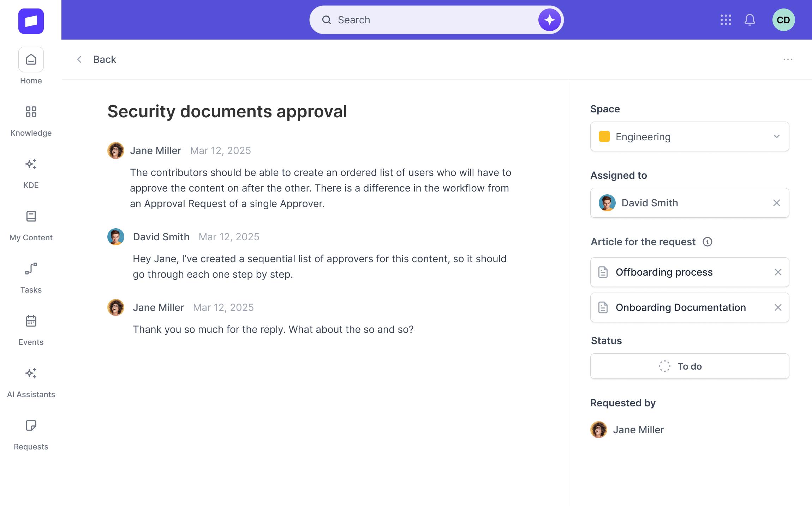Navigate to Knowledge section
The width and height of the screenshot is (812, 506).
pyautogui.click(x=31, y=121)
